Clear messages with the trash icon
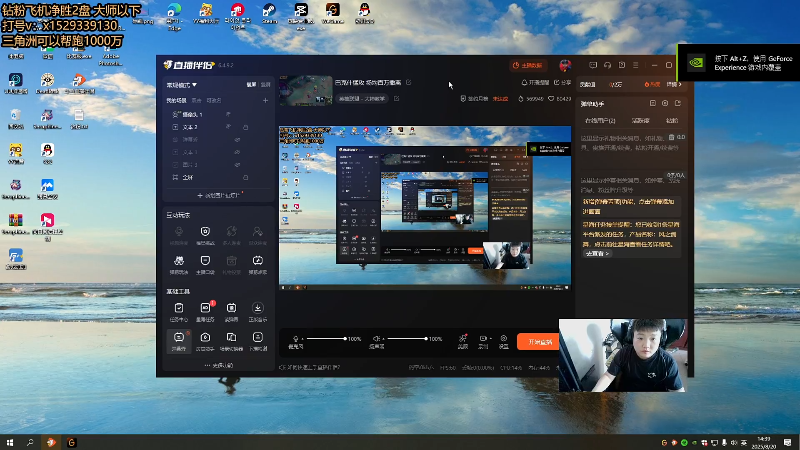Image resolution: width=800 pixels, height=450 pixels. [671, 137]
